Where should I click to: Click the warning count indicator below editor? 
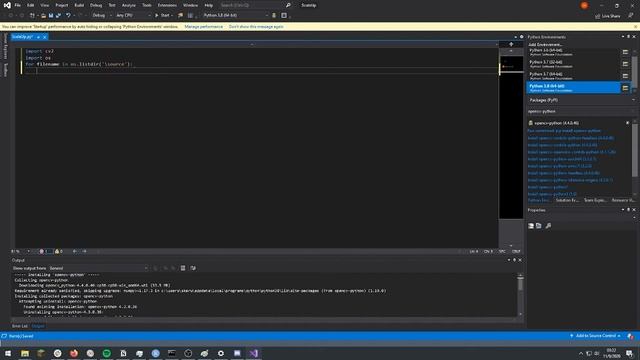click(x=59, y=251)
